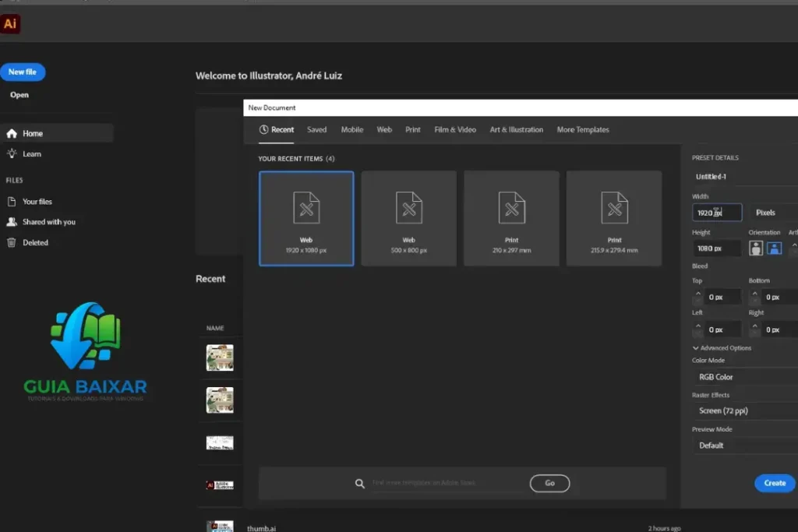Image resolution: width=798 pixels, height=532 pixels.
Task: Click the Untitled-1 document name field
Action: tap(744, 177)
